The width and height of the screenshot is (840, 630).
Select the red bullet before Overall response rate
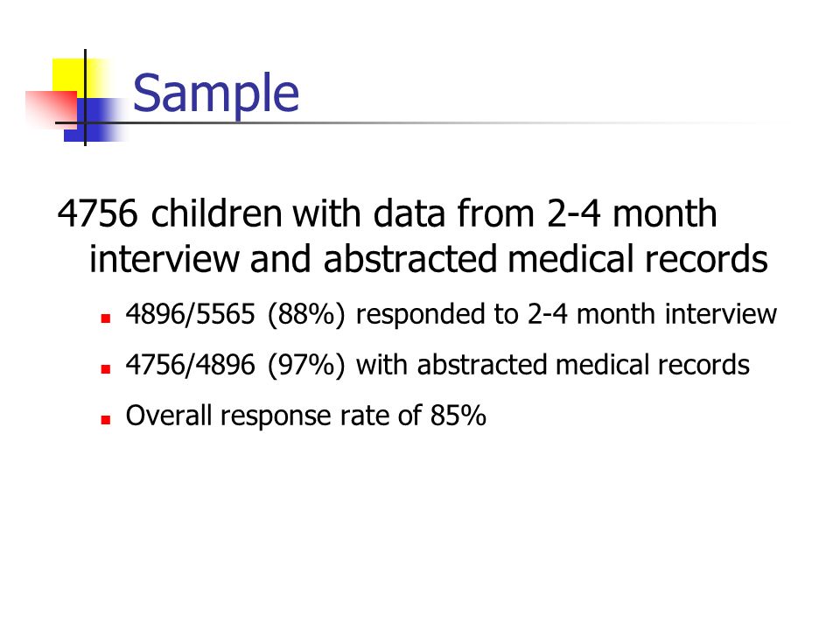(x=106, y=420)
